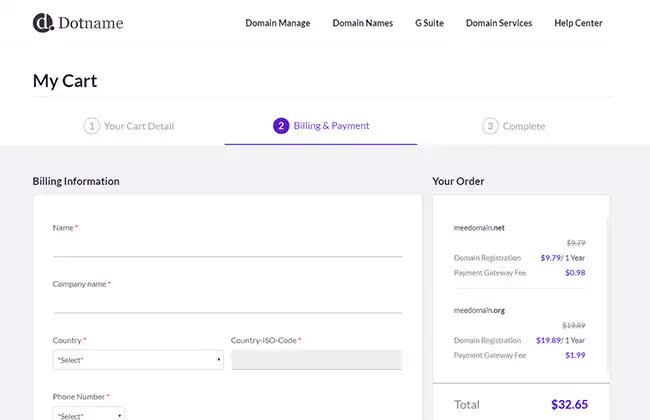The image size is (650, 420).
Task: Click the Dotname logo icon
Action: tap(43, 23)
